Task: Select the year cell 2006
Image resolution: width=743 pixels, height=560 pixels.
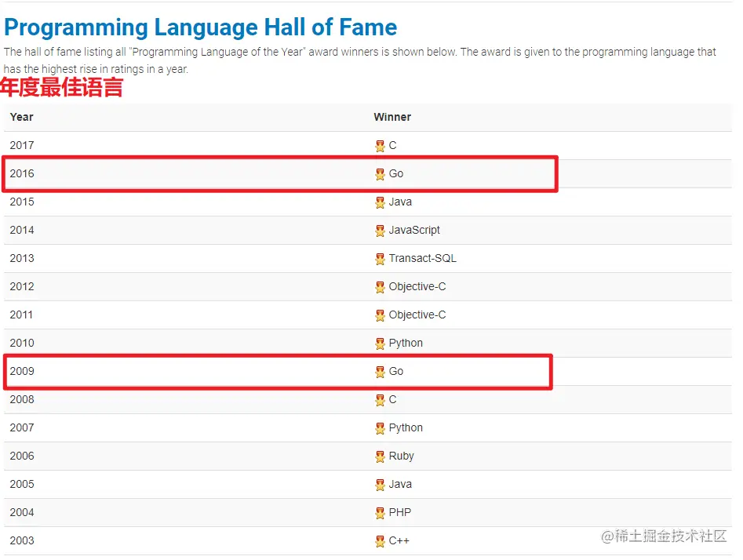Action: pos(22,456)
